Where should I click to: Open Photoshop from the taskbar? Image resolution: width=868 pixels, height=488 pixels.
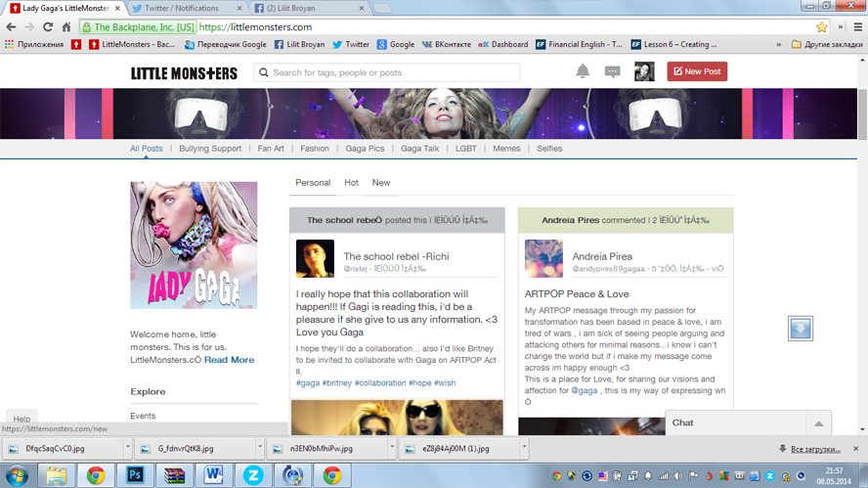(x=135, y=475)
